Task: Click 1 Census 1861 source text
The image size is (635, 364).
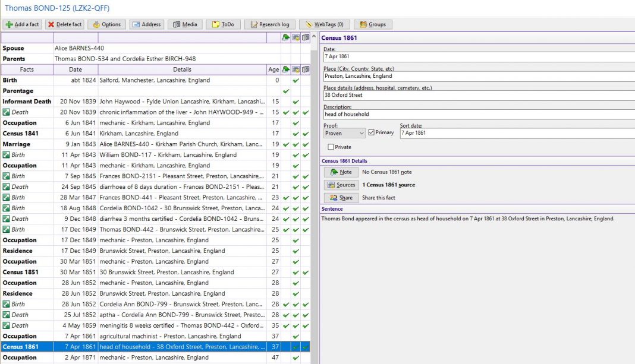Action: [388, 185]
